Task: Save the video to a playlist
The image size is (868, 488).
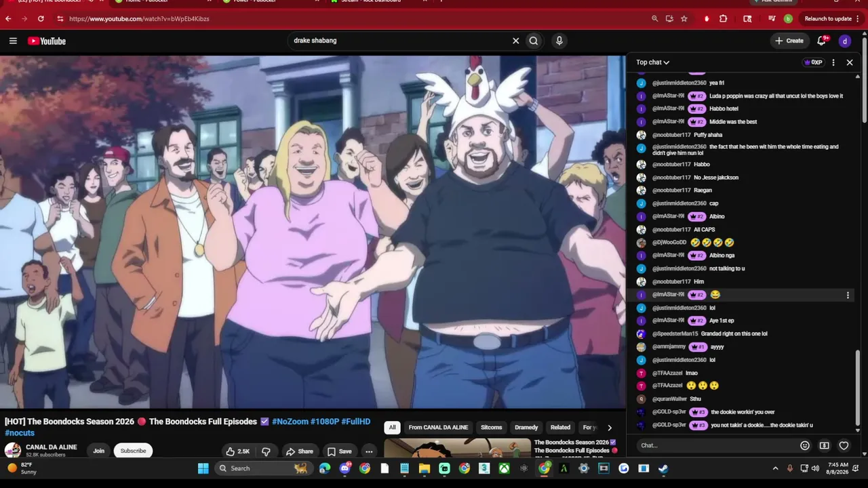Action: 339,451
